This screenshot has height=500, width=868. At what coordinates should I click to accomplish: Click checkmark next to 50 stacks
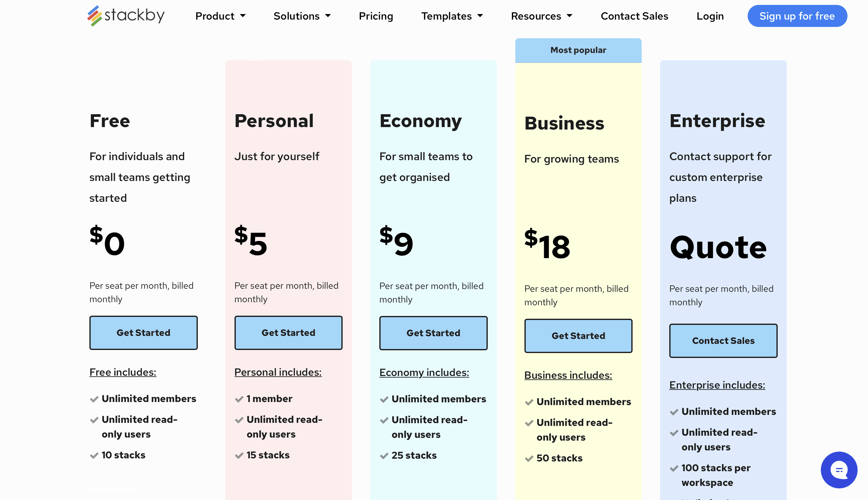coord(529,459)
